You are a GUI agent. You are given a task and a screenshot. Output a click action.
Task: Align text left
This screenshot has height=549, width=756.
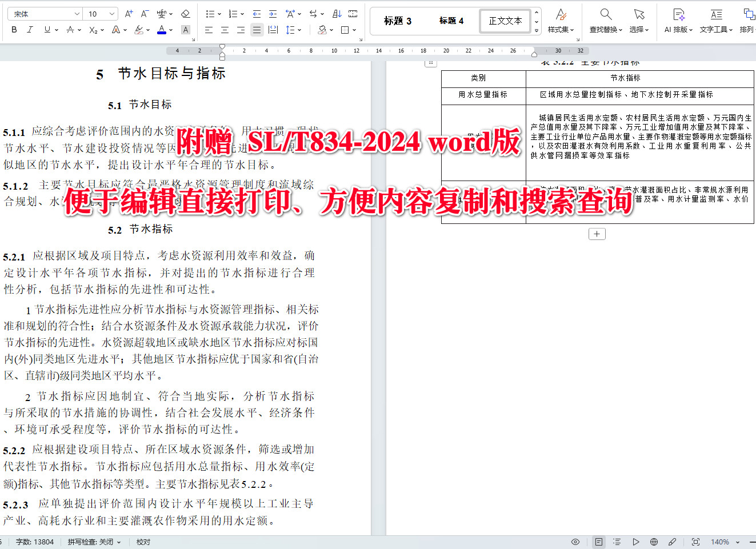[209, 30]
